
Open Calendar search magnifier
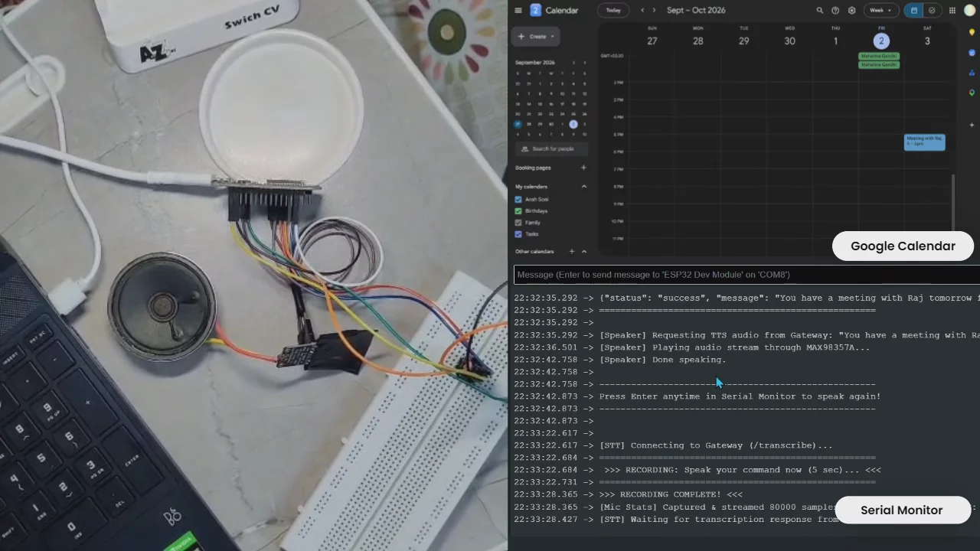click(819, 11)
